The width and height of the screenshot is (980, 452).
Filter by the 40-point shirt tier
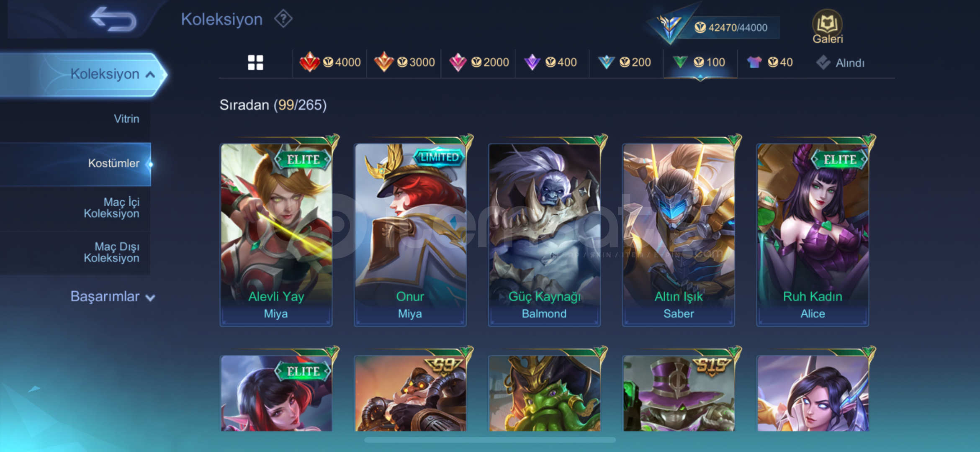(x=769, y=62)
